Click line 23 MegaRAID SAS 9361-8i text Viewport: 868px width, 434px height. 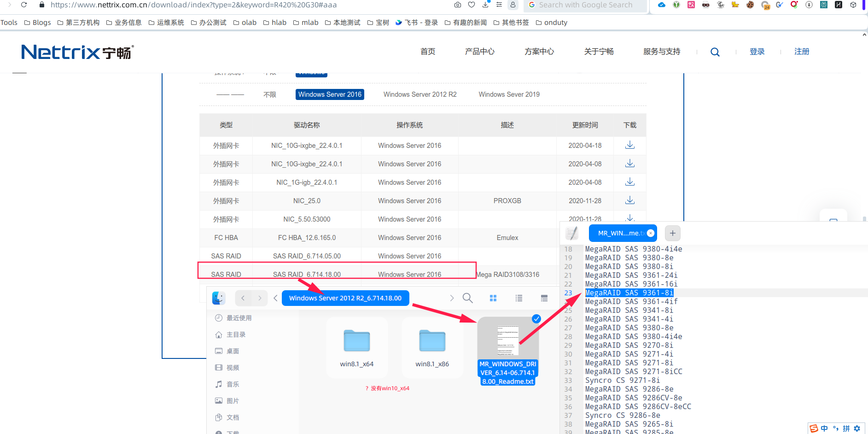click(629, 293)
